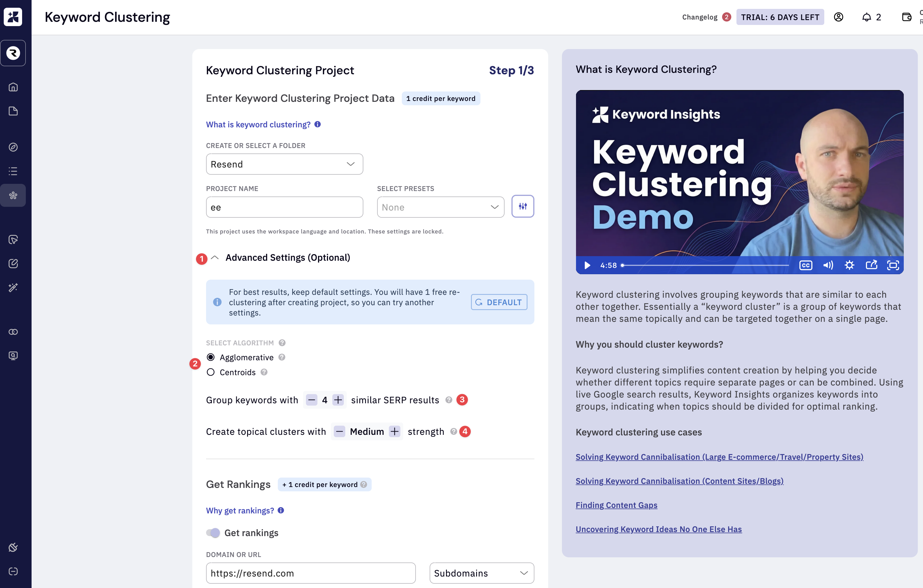Viewport: 923px width, 588px height.
Task: Open the notifications bell icon
Action: (x=866, y=17)
